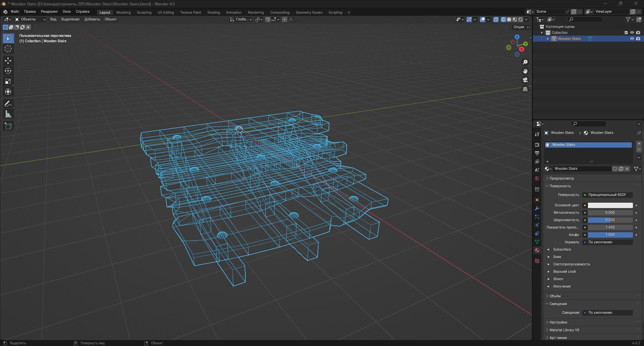Add a new workspace tab

349,12
